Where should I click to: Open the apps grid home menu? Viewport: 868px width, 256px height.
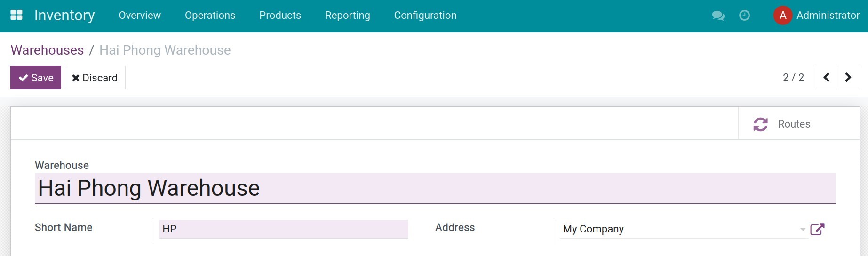pyautogui.click(x=16, y=15)
